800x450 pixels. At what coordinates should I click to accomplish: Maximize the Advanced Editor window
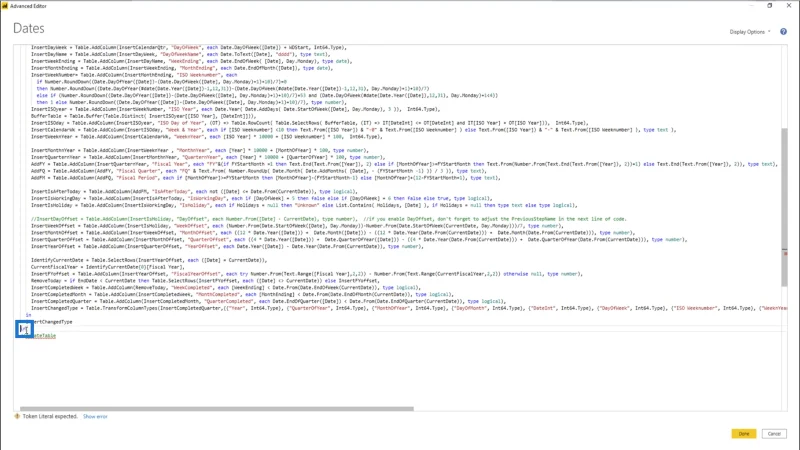tap(769, 6)
